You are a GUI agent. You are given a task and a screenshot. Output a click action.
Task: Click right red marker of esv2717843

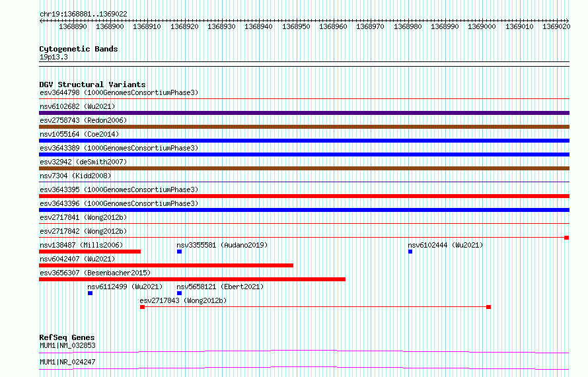coord(489,307)
